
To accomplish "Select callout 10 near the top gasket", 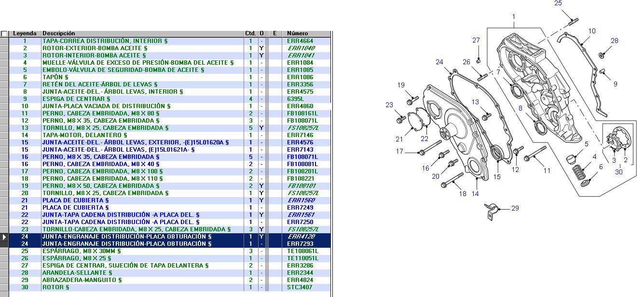I will 592,31.
